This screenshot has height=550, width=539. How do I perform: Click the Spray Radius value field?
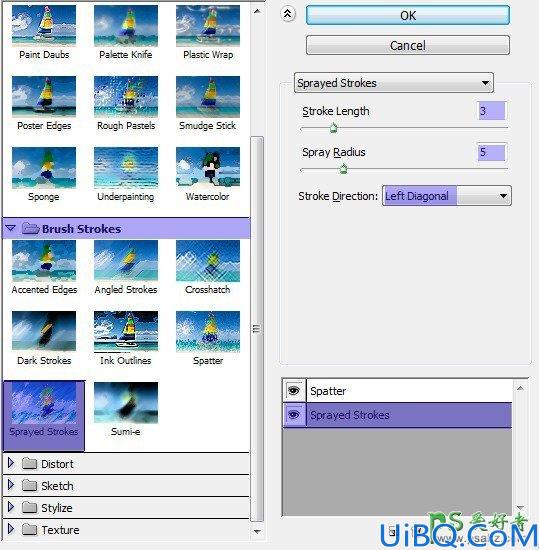click(492, 152)
